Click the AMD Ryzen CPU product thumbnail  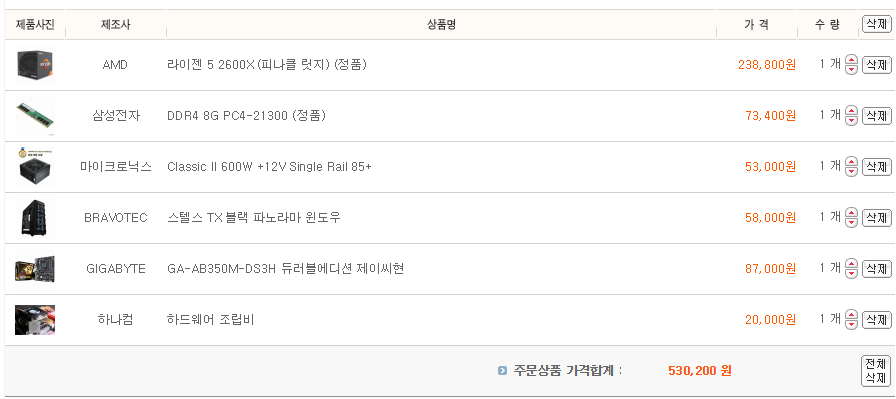point(35,65)
